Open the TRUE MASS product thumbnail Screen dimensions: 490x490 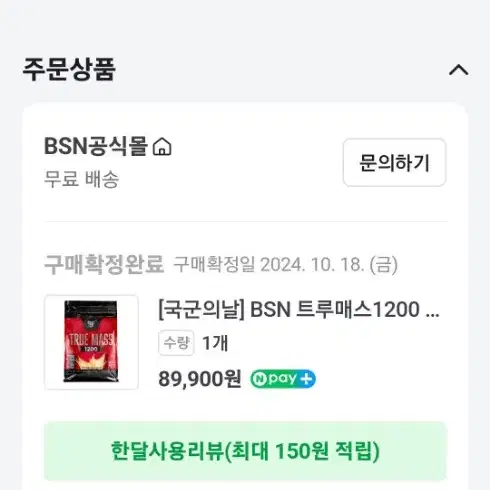91,342
